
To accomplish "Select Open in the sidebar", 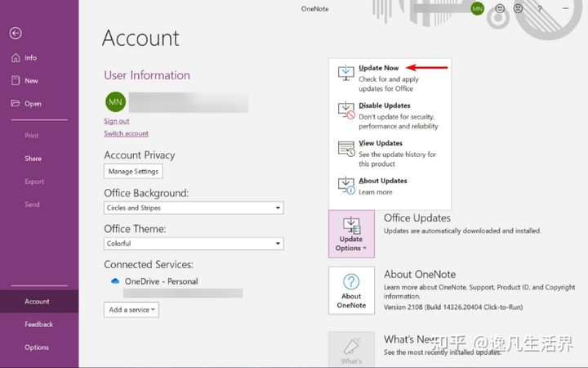I will click(33, 104).
